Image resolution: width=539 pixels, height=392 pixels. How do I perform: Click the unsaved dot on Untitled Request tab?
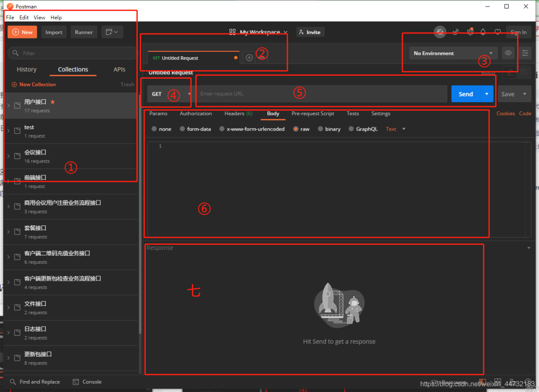pyautogui.click(x=236, y=58)
